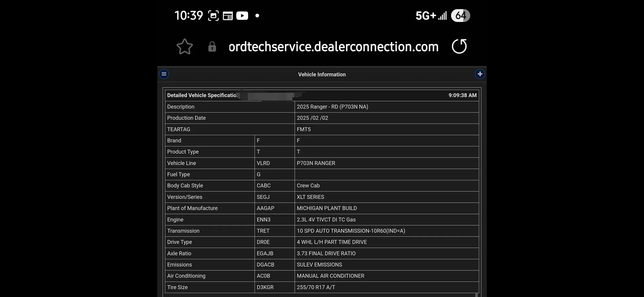Select the TEARTAG row label
Image resolution: width=644 pixels, height=297 pixels.
pyautogui.click(x=179, y=129)
